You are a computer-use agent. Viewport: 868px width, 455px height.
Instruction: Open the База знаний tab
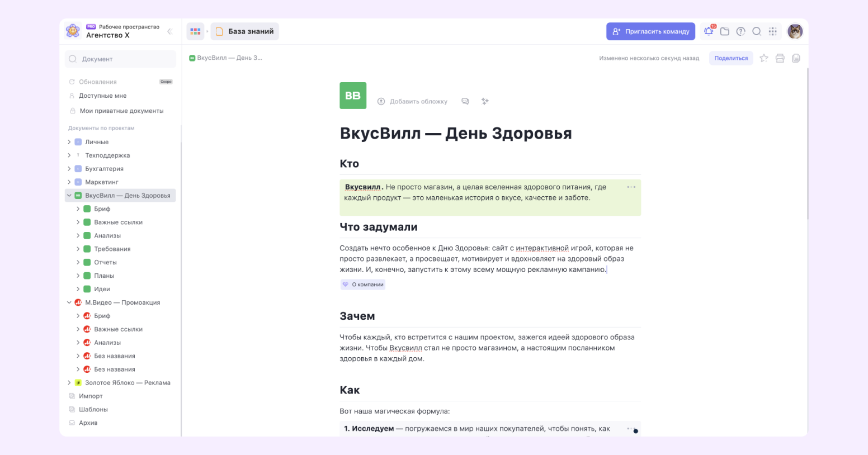[x=244, y=31]
